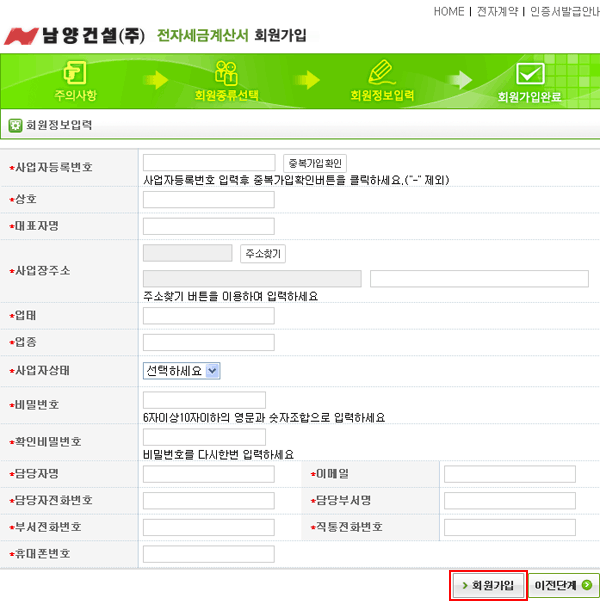The height and width of the screenshot is (601, 600).
Task: Open the 사업자상태 선택하세요 dropdown
Action: point(181,371)
